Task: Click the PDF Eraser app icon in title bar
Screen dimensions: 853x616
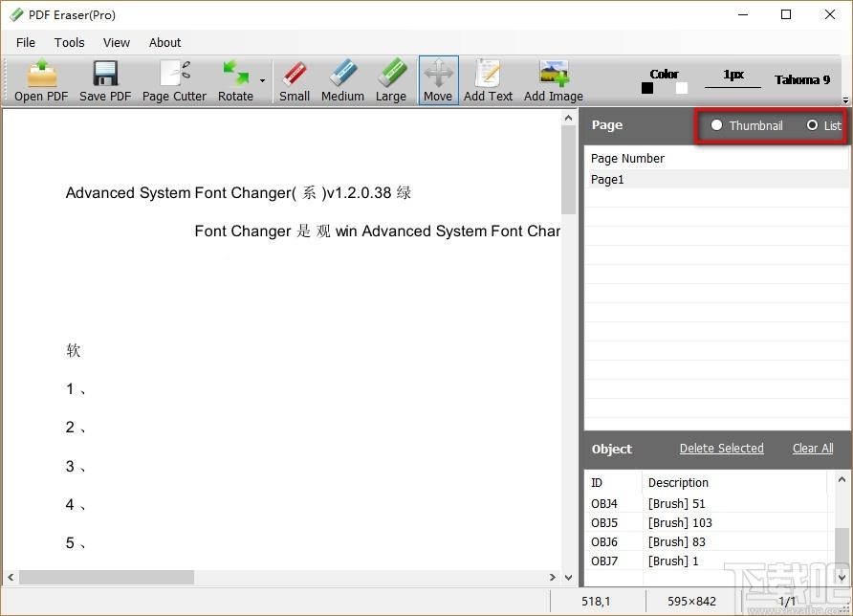Action: (16, 14)
